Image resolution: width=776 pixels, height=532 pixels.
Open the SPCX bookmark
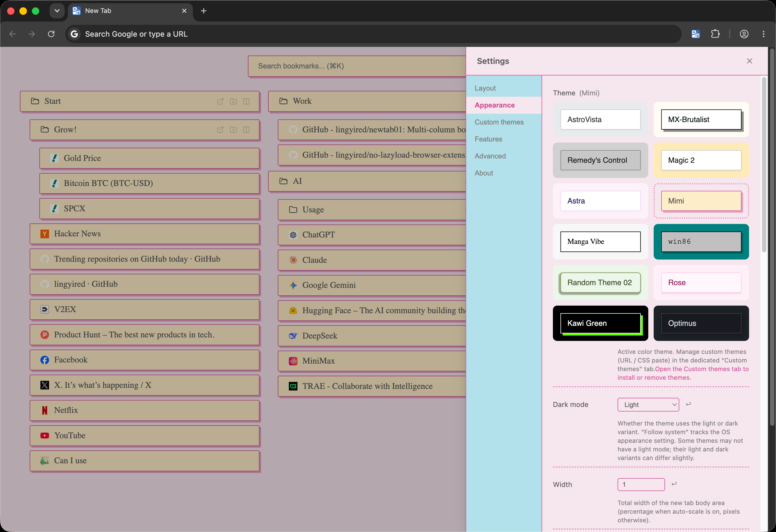tap(149, 209)
